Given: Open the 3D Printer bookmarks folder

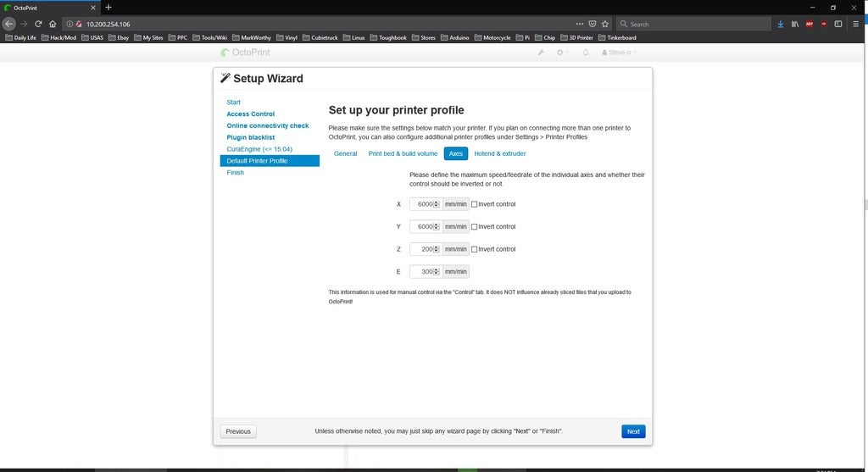Looking at the screenshot, I should (x=576, y=37).
